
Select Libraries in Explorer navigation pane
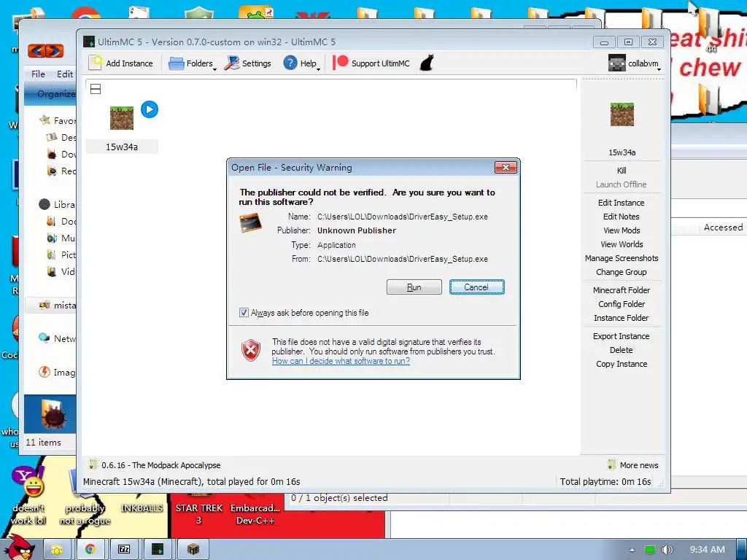57,204
